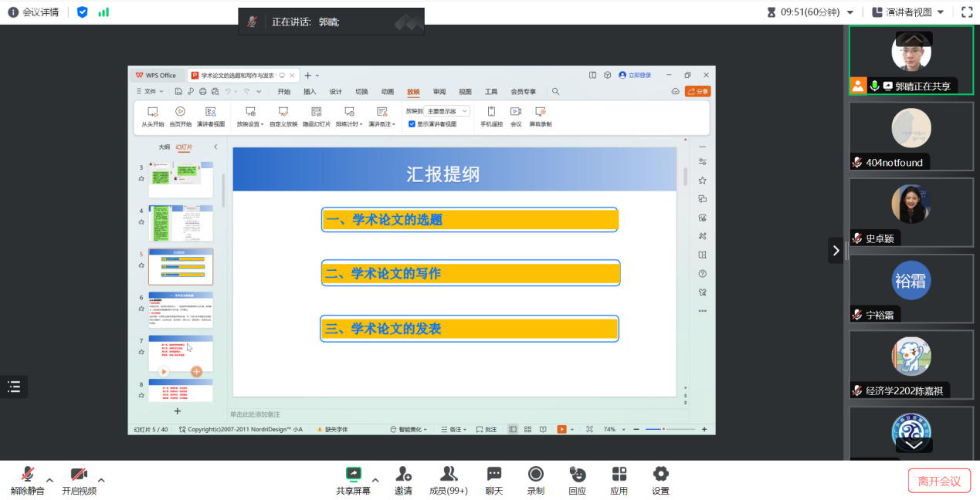Open the Reactions icon
The height and width of the screenshot is (500, 980).
coord(577,474)
